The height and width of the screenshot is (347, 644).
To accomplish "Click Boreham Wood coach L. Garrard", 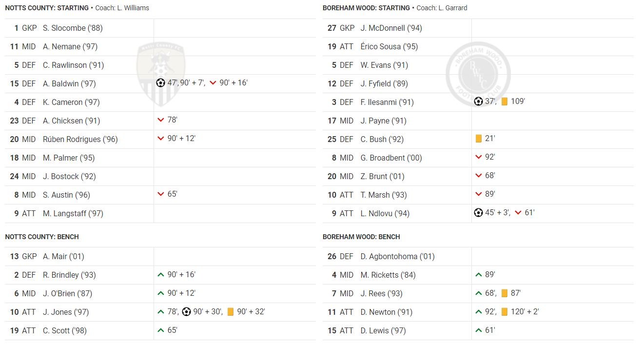I will point(451,8).
